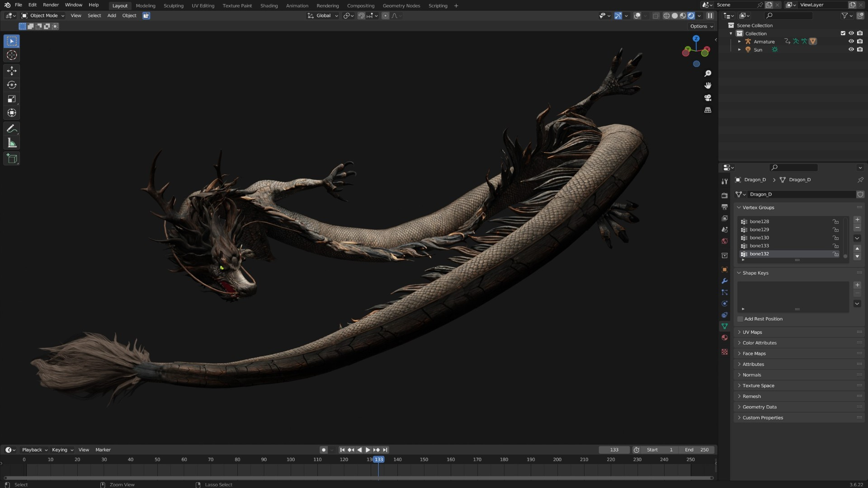Open the Add menu in viewport header
The image size is (868, 488).
pos(112,16)
